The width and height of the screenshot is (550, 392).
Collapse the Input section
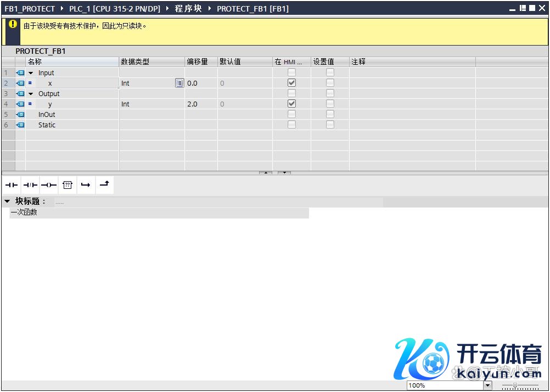[31, 73]
